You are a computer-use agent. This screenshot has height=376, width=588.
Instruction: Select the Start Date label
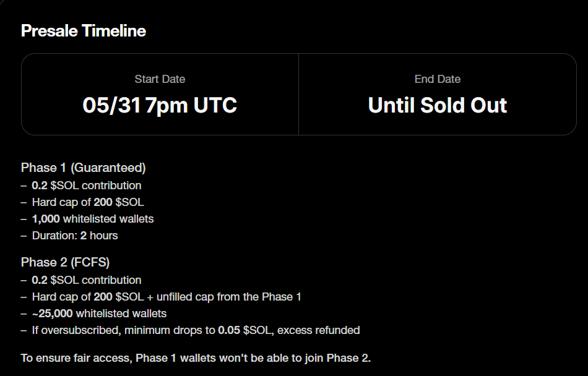click(160, 79)
